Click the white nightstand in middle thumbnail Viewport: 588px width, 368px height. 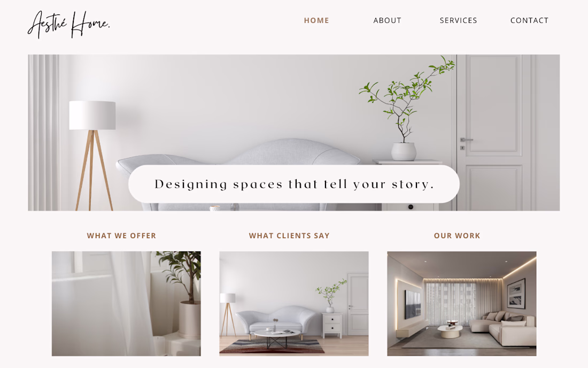(332, 325)
